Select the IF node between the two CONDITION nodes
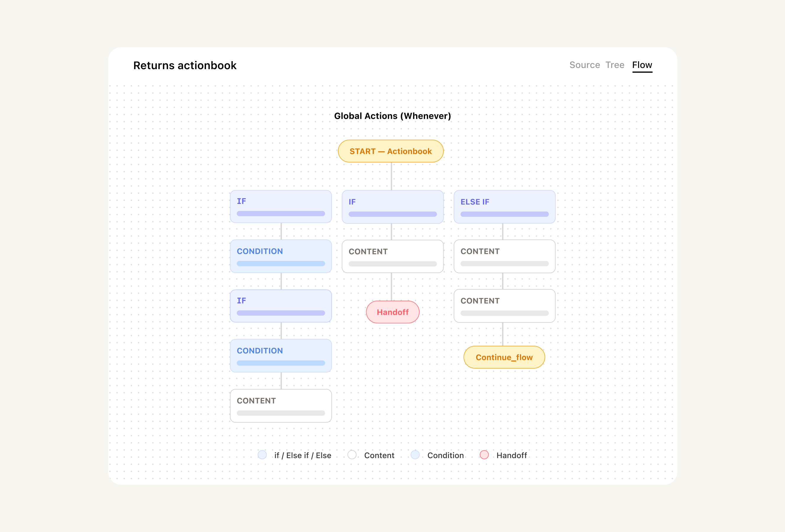The height and width of the screenshot is (532, 785). click(x=281, y=306)
